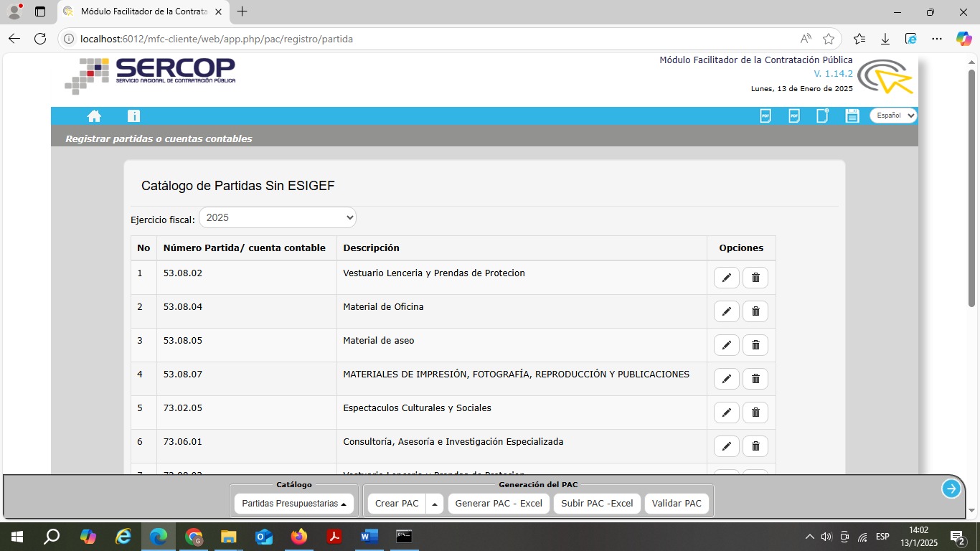The image size is (980, 551).
Task: Open the Ejercicio fiscal 2025 dropdown
Action: pyautogui.click(x=277, y=217)
